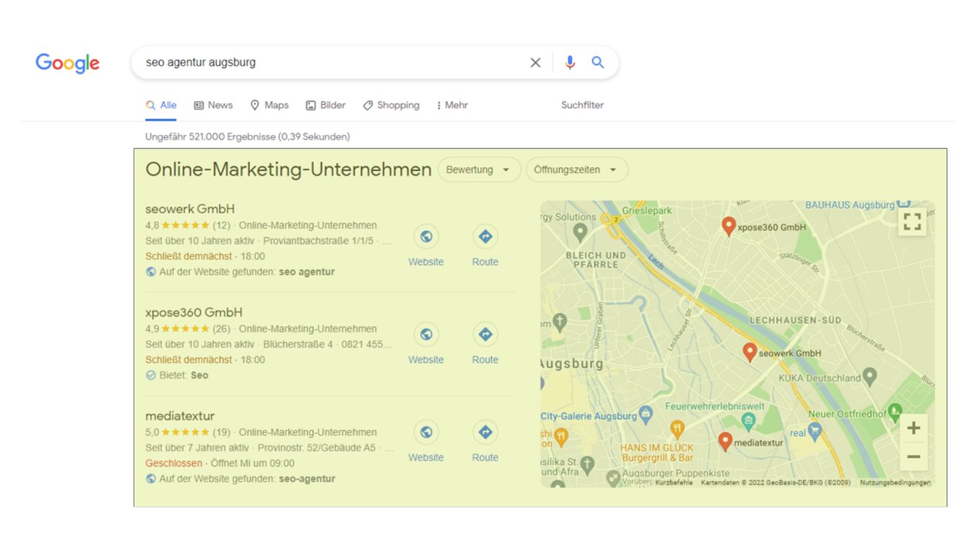Screen dimensions: 968x560
Task: Open Route arrow icon for seowerk GmbH
Action: click(x=485, y=236)
